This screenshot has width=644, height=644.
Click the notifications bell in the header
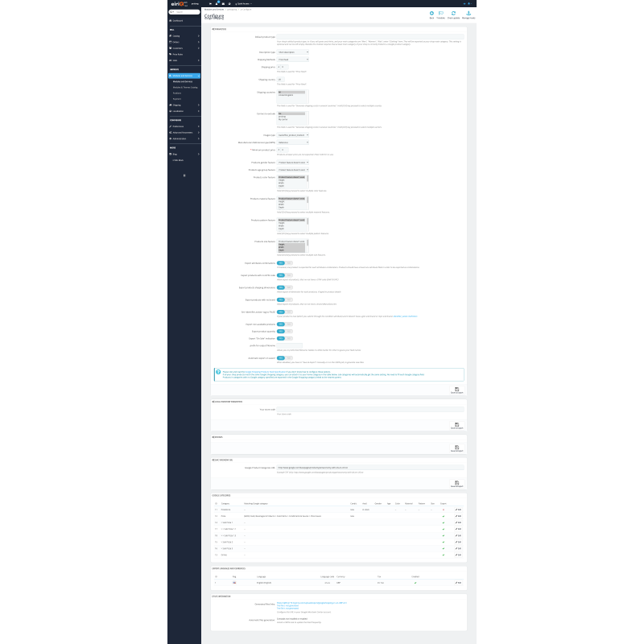(x=216, y=3)
